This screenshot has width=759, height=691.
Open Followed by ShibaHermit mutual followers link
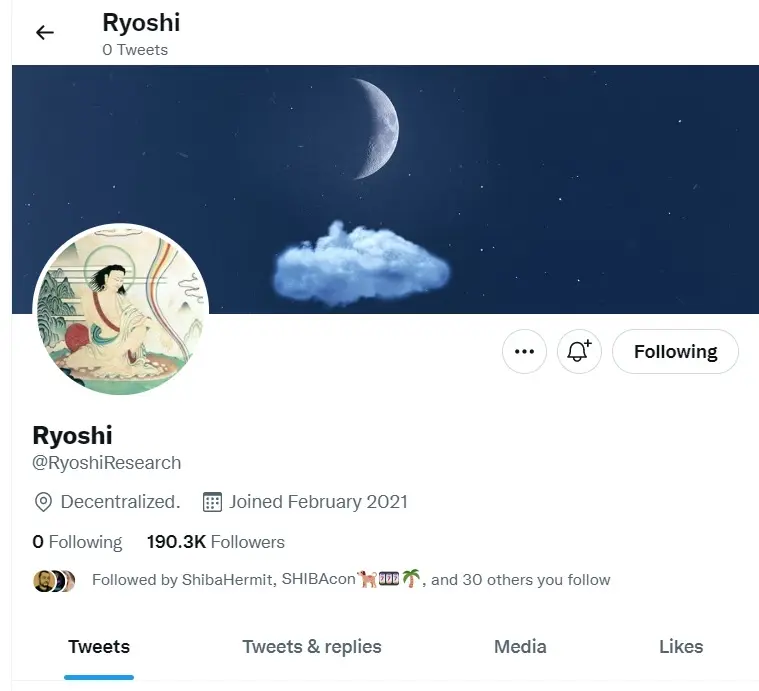click(x=351, y=579)
